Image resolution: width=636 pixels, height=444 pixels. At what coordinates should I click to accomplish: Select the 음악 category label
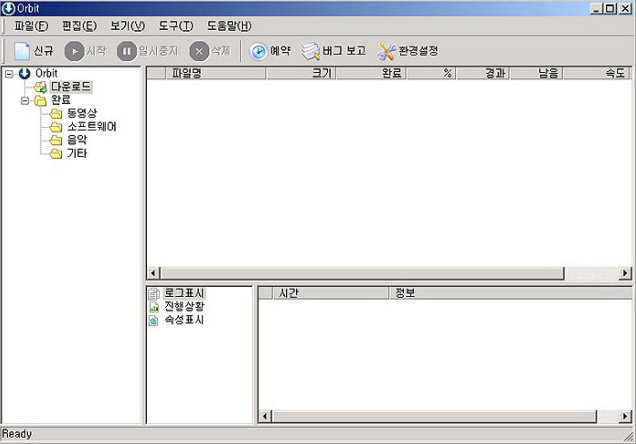tap(77, 140)
